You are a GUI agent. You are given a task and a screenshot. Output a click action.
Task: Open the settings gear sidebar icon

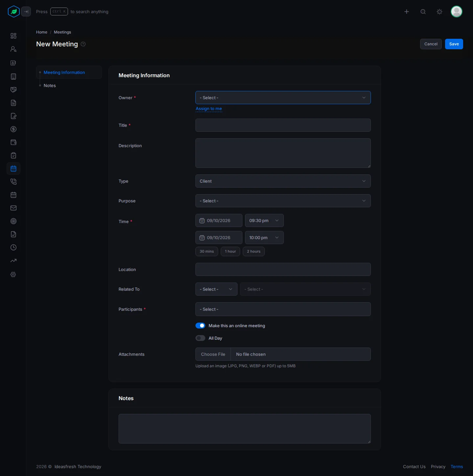click(x=13, y=274)
